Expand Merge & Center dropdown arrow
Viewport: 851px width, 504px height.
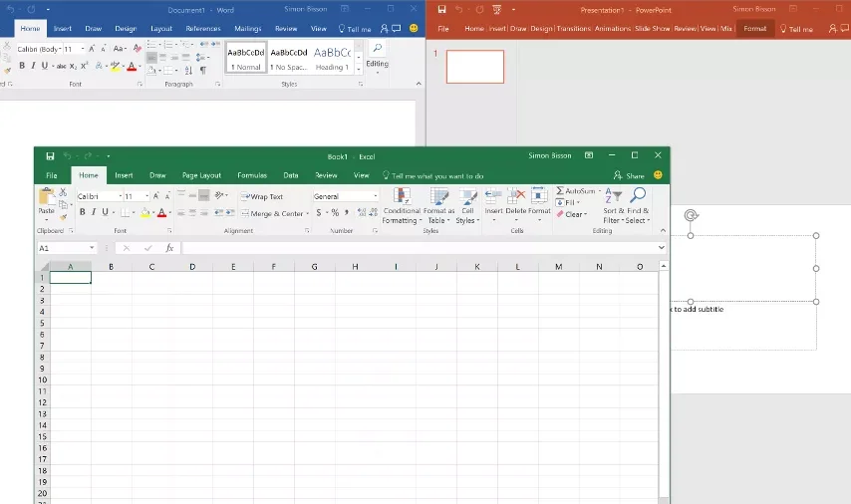pyautogui.click(x=308, y=214)
